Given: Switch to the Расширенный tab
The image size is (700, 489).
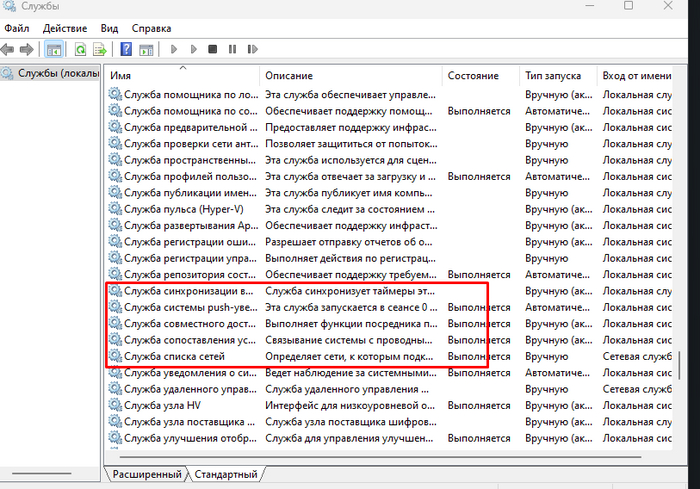Looking at the screenshot, I should [x=146, y=474].
